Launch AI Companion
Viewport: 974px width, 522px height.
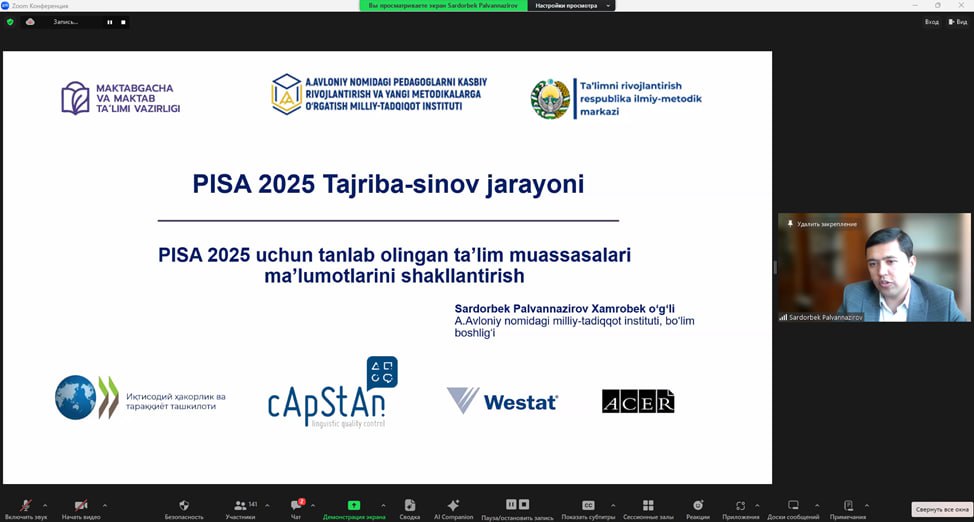pyautogui.click(x=453, y=507)
